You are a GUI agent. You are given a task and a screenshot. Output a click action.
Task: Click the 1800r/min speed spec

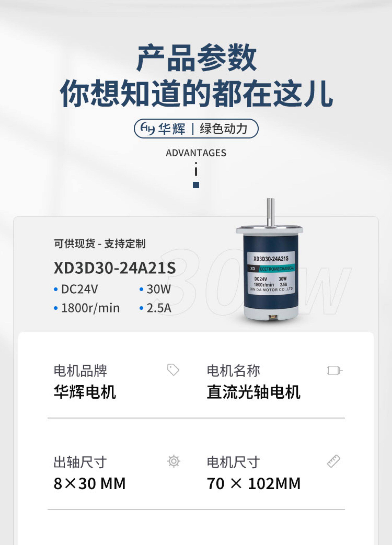click(x=90, y=308)
